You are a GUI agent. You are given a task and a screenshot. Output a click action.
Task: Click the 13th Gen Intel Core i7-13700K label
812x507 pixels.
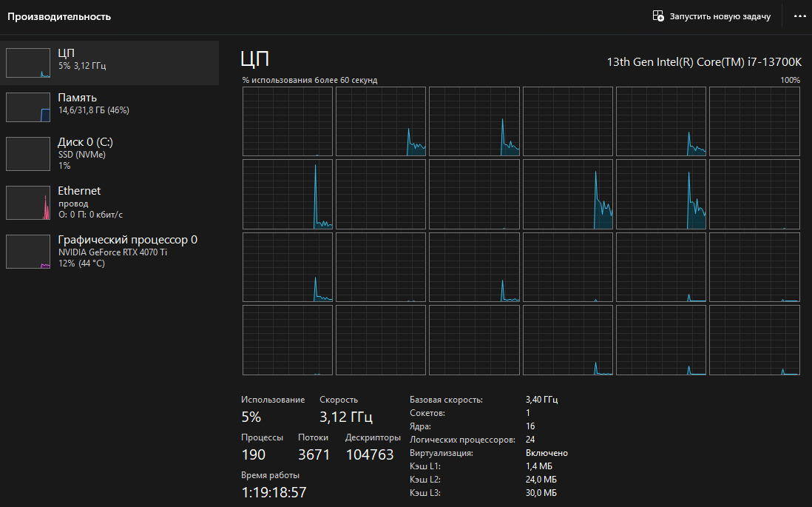pyautogui.click(x=703, y=61)
